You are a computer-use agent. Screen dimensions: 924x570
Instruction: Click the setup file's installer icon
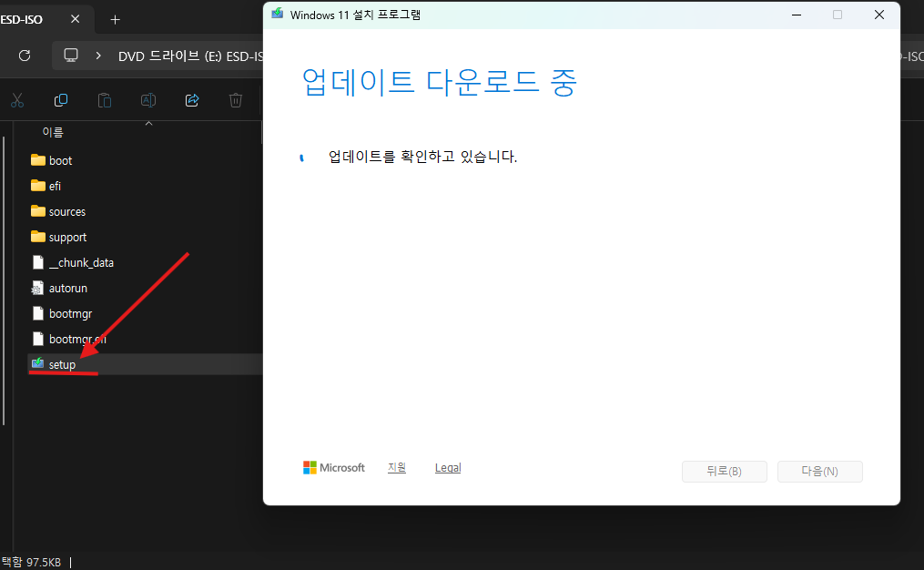tap(37, 363)
